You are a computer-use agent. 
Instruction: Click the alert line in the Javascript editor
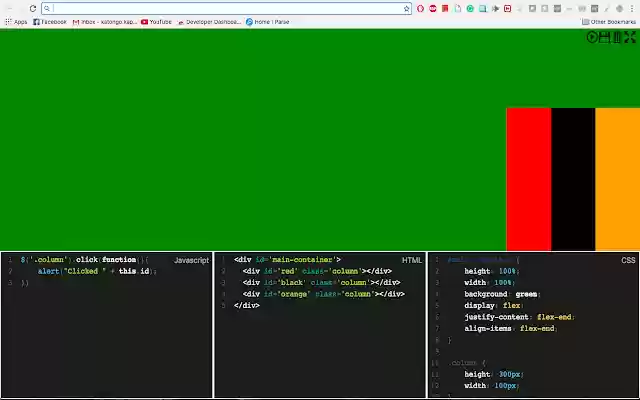pyautogui.click(x=97, y=271)
